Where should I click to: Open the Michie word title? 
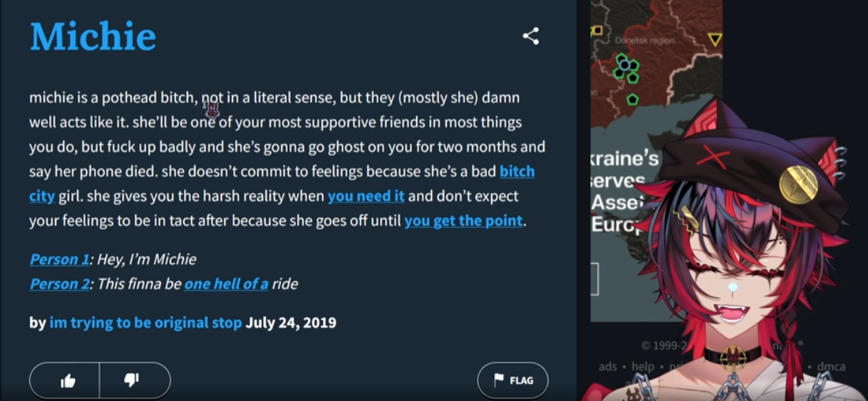coord(93,36)
